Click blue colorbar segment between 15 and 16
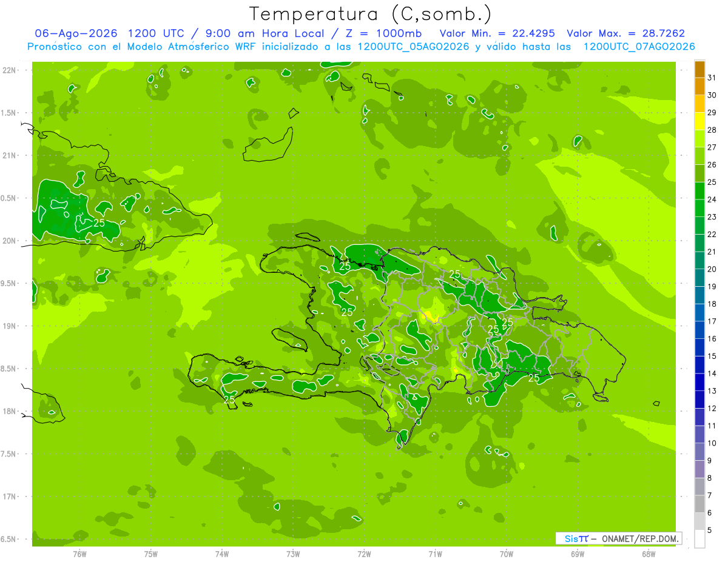Viewport: 728px width, 562px height. (x=699, y=347)
